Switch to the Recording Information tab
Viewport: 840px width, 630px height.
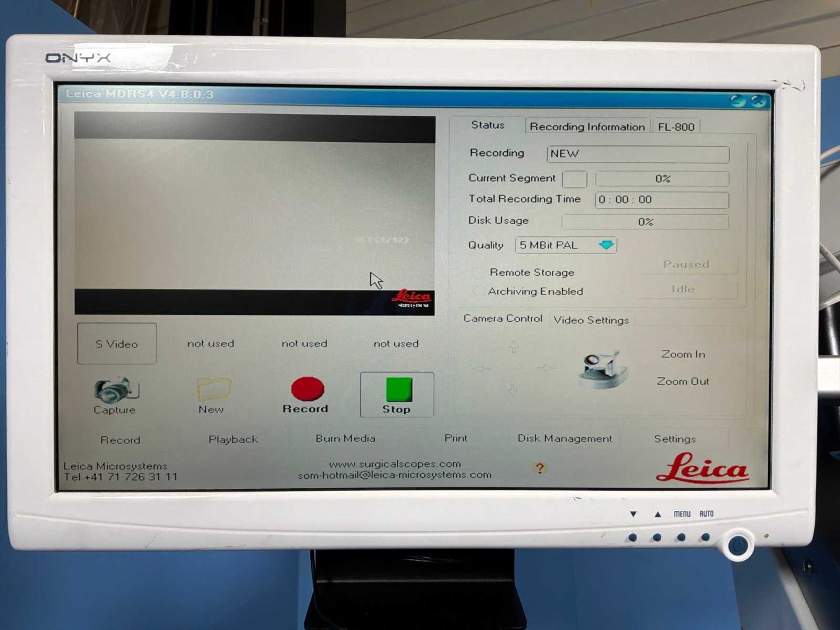click(587, 127)
